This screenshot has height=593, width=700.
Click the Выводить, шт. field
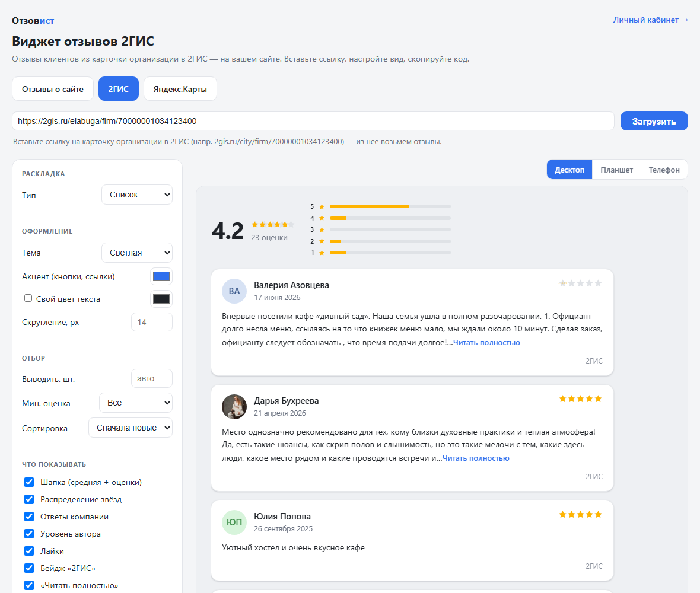(x=152, y=378)
